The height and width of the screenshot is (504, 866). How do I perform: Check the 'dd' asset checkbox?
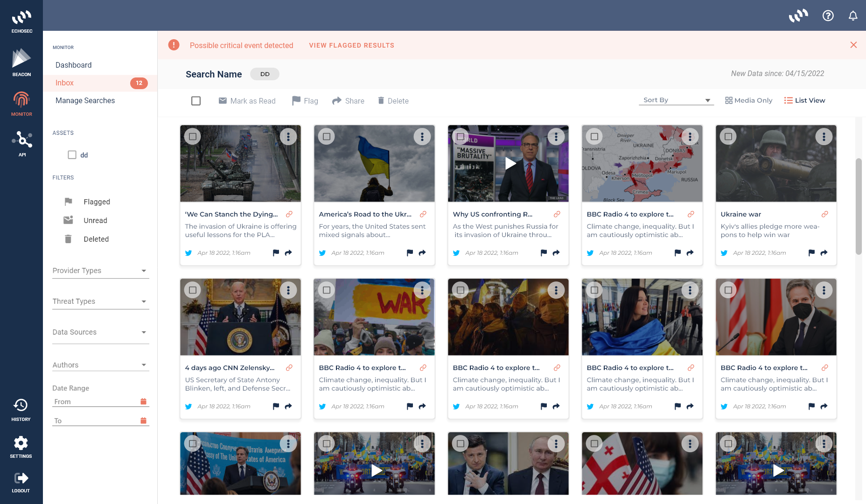(x=72, y=155)
